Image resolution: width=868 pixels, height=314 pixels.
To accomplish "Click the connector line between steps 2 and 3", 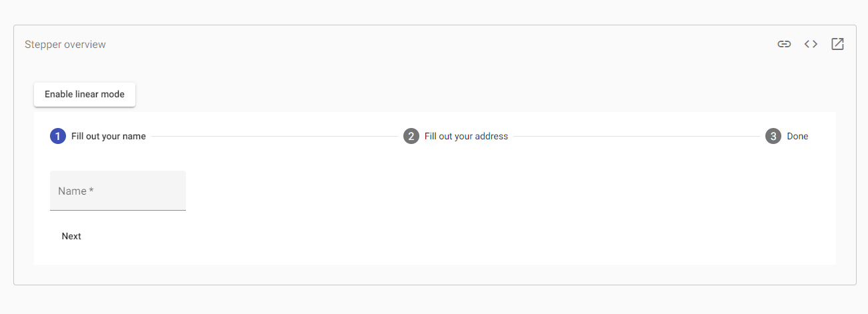I will (637, 136).
